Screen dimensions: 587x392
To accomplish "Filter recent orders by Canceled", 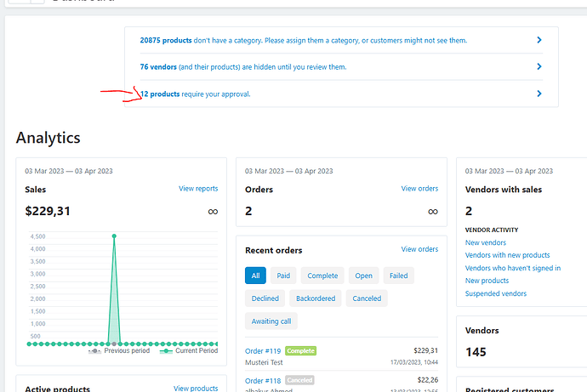I will [x=367, y=298].
